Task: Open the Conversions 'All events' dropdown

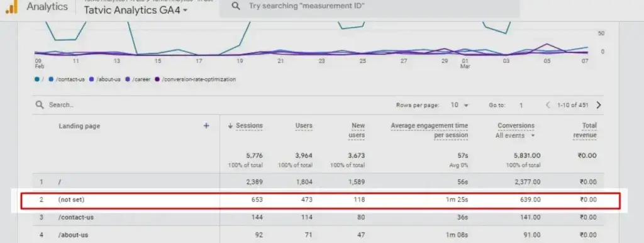Action: [516, 136]
